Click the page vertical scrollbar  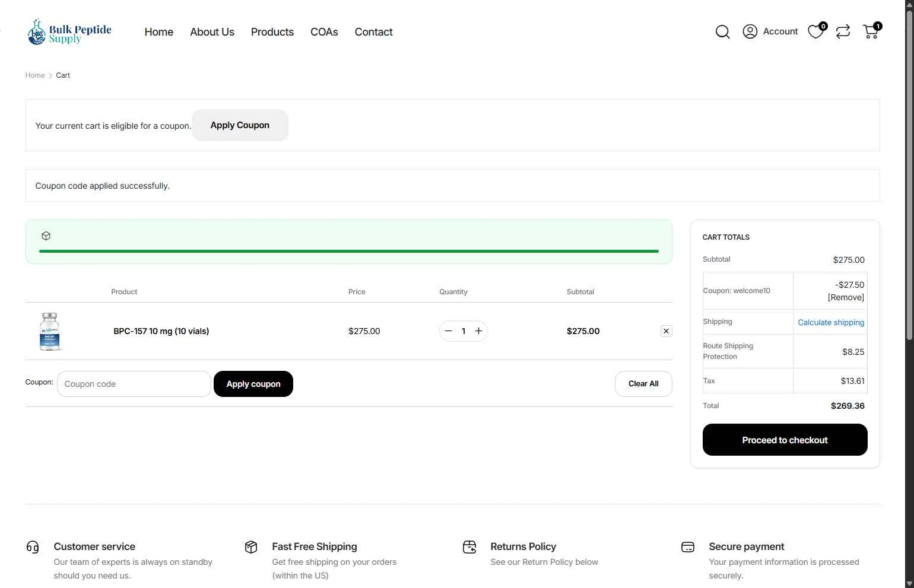[x=909, y=176]
